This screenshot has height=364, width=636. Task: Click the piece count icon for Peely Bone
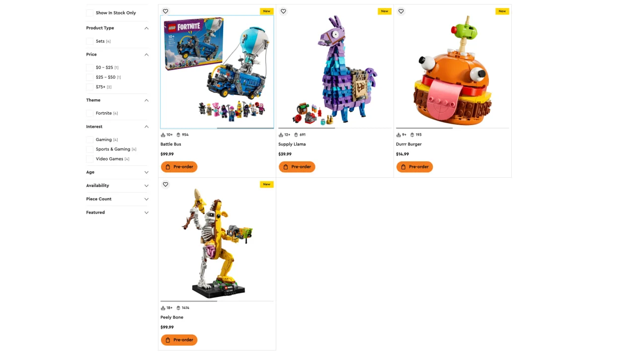coord(178,308)
